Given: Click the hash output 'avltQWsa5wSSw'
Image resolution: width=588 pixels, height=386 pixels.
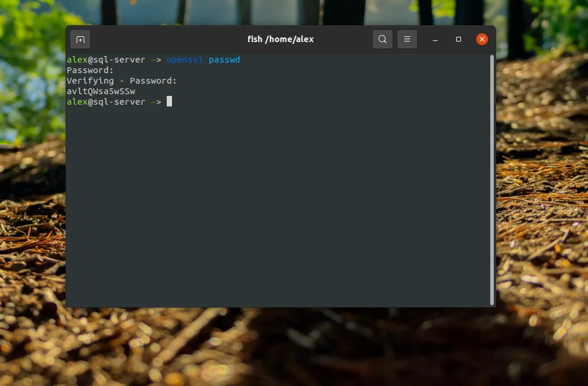Looking at the screenshot, I should point(101,91).
